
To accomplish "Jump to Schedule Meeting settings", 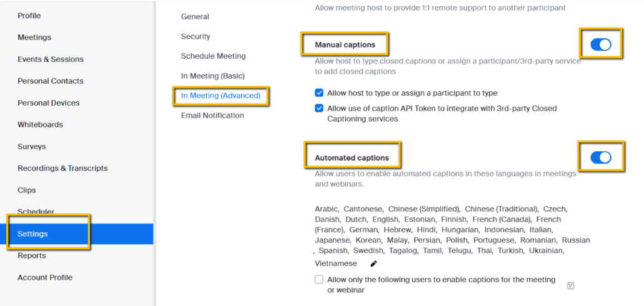I will (x=213, y=56).
